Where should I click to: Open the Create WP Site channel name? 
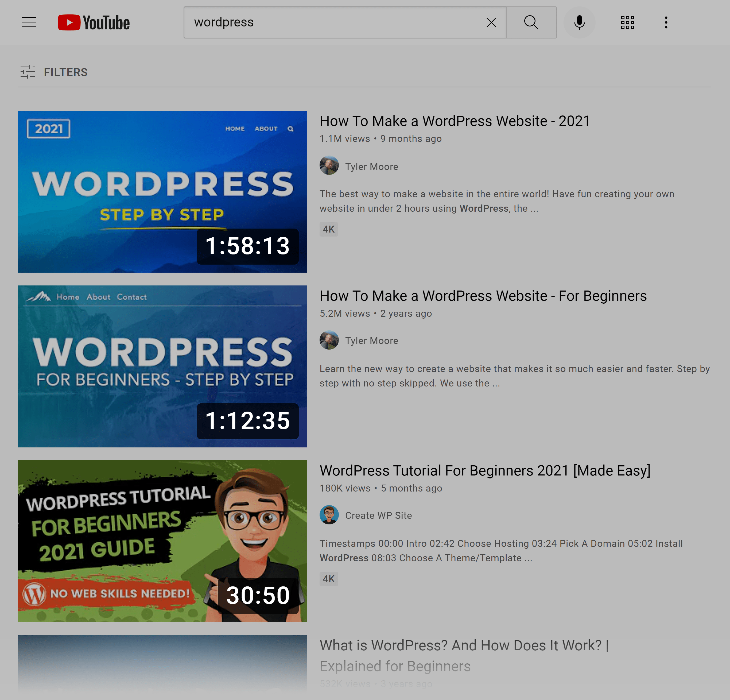point(378,515)
